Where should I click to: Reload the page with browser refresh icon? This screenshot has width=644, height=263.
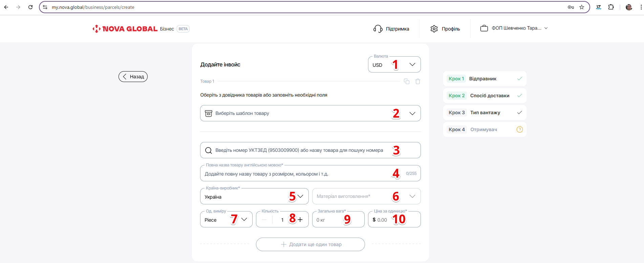click(30, 7)
